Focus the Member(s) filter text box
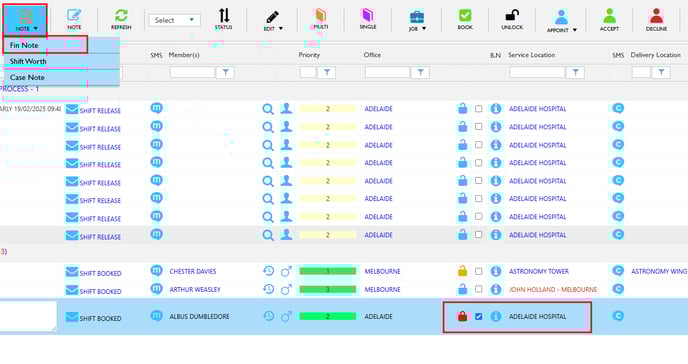 pyautogui.click(x=192, y=72)
